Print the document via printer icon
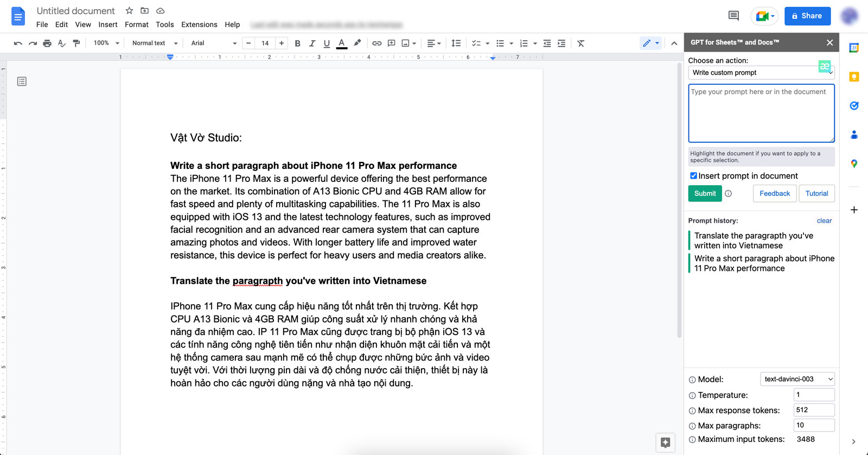 click(47, 43)
